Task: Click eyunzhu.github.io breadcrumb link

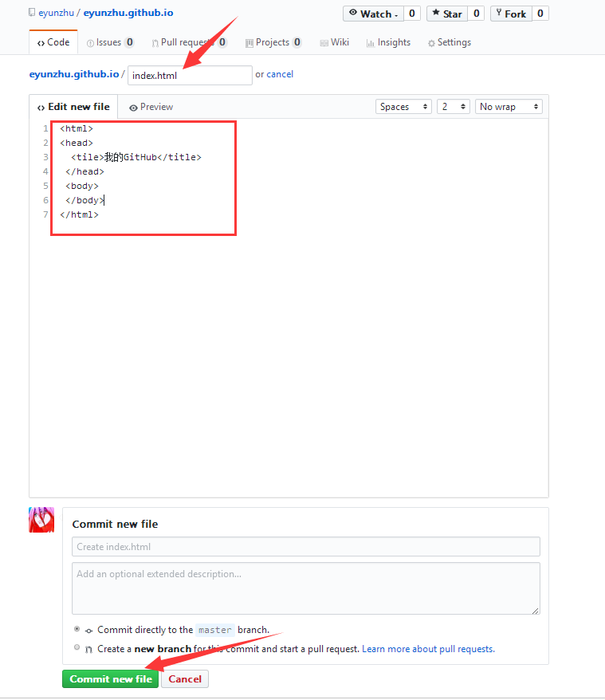Action: tap(74, 74)
